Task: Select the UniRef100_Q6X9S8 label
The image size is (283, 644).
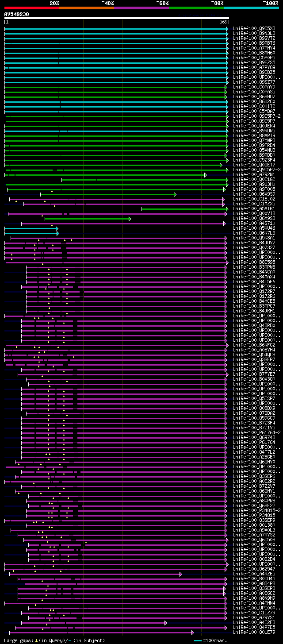Action: (x=254, y=218)
